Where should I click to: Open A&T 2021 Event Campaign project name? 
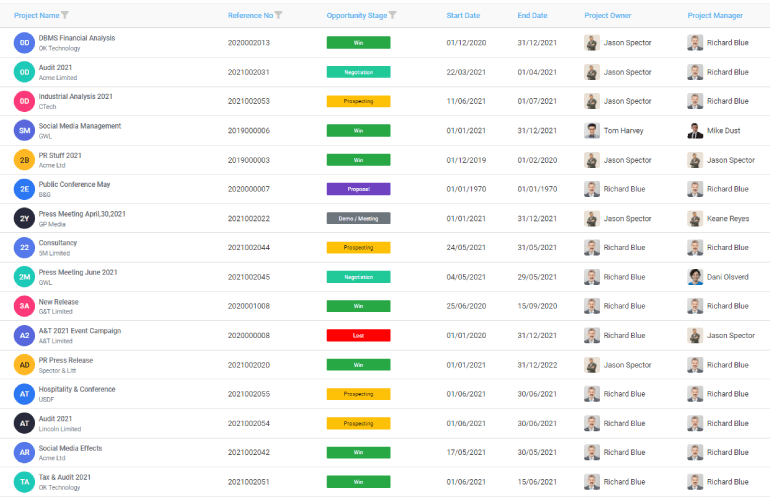[80, 331]
